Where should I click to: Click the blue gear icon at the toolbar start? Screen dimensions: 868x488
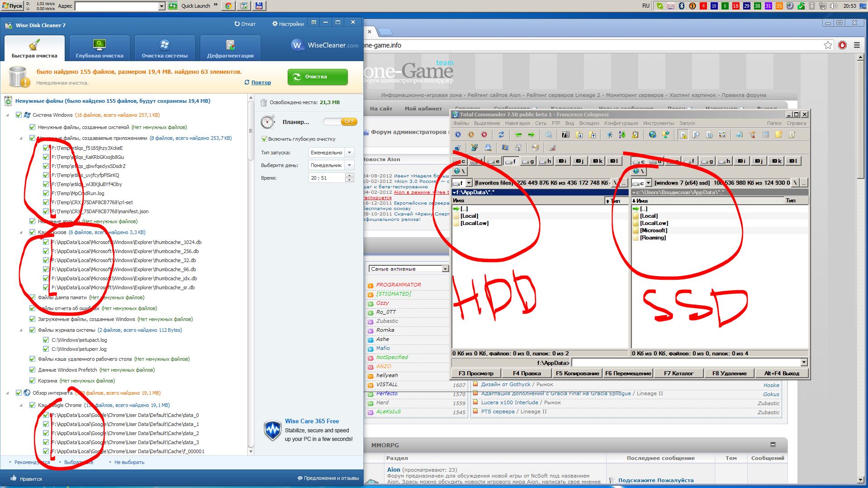[458, 134]
